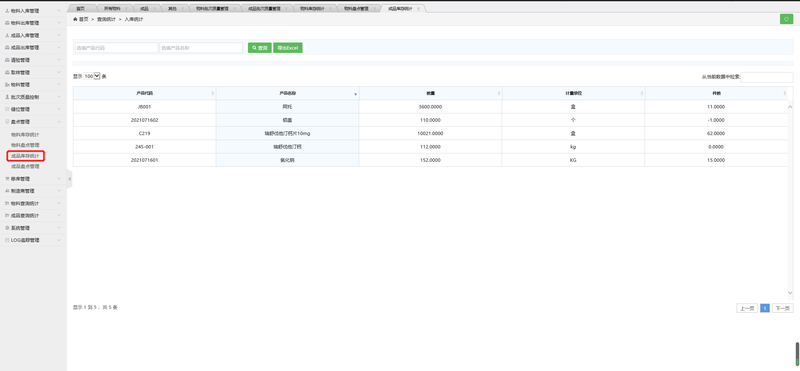Viewport: 800px width, 371px height.
Task: Click the 物料入库管理 sidebar icon
Action: tap(7, 10)
